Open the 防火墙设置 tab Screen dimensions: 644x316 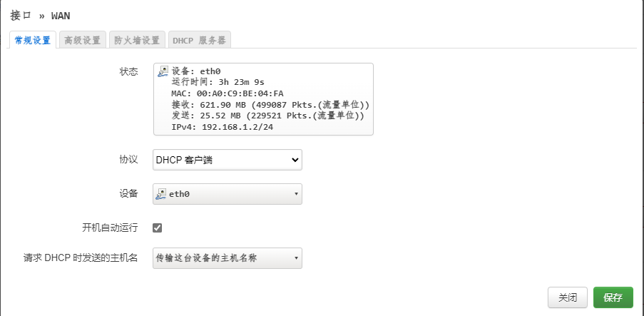click(x=136, y=41)
